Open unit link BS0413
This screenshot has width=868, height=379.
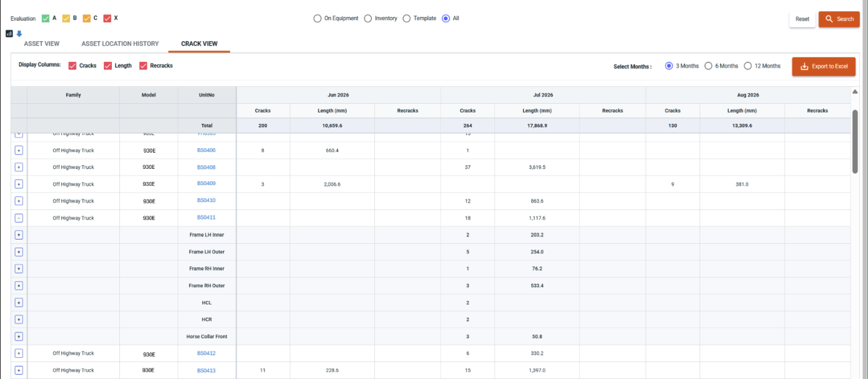pos(206,370)
